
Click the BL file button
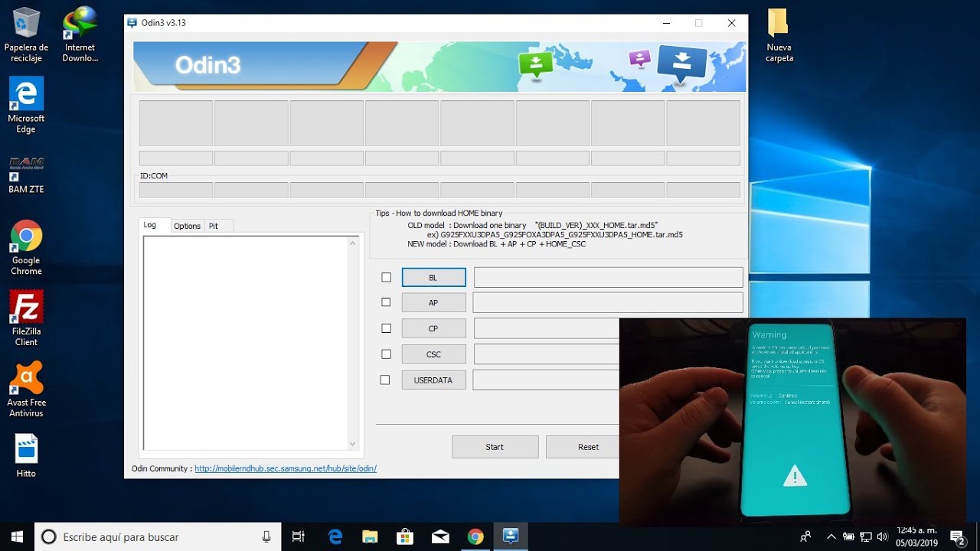point(433,278)
